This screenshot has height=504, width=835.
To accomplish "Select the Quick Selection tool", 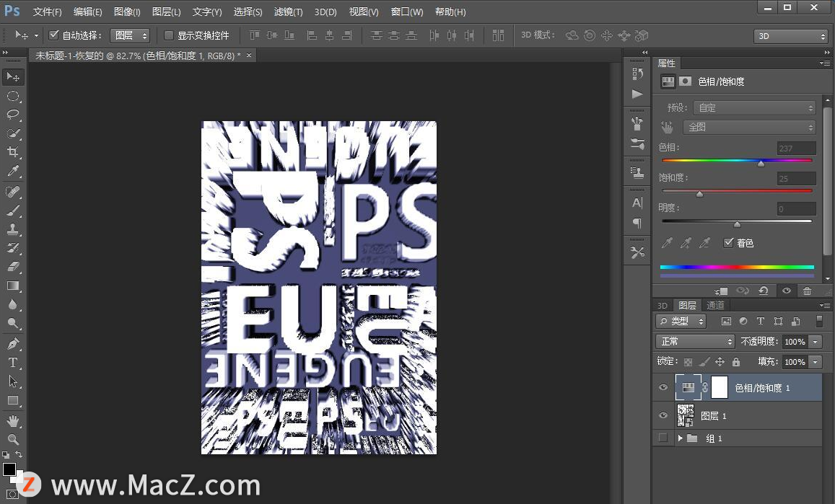I will [x=13, y=133].
